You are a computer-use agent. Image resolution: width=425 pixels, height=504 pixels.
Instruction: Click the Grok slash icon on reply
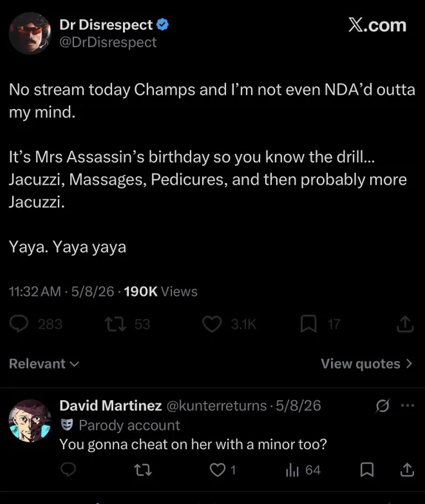383,405
